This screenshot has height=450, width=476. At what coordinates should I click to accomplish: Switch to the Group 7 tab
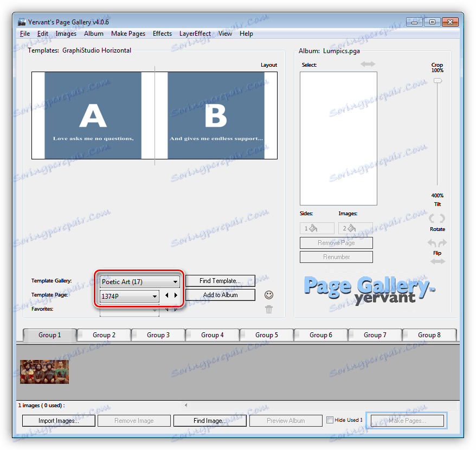pyautogui.click(x=375, y=335)
